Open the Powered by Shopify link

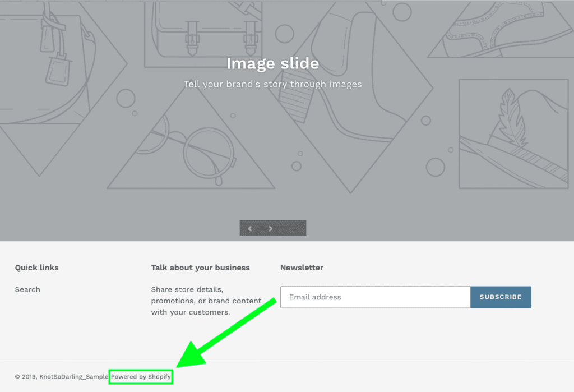tap(141, 377)
